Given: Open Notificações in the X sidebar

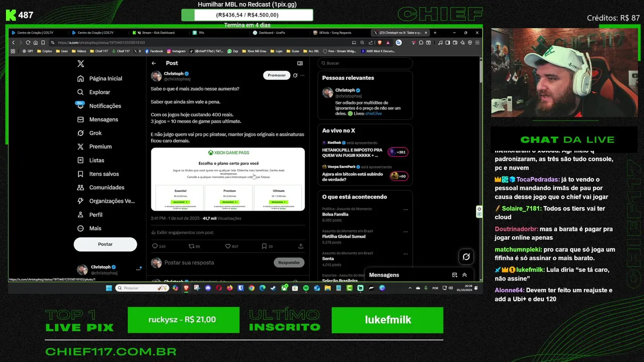Looking at the screenshot, I should (99, 106).
